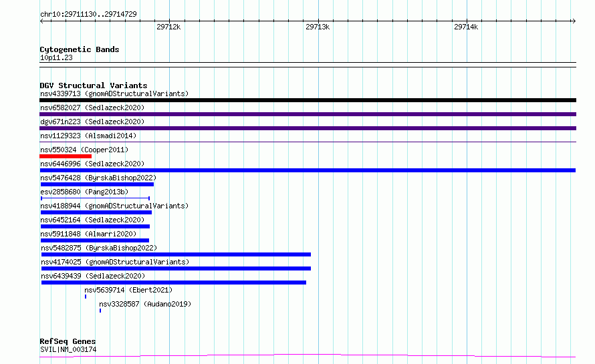
Task: Open the nsv4174025 gnomADStructuralVariants label
Action: [x=115, y=262]
